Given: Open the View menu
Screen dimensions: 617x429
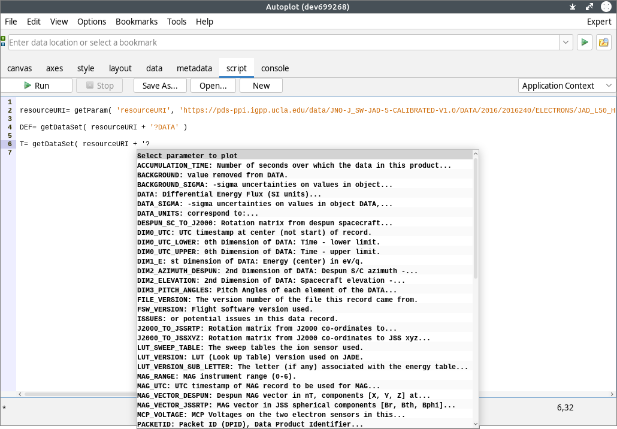Looking at the screenshot, I should [x=59, y=22].
